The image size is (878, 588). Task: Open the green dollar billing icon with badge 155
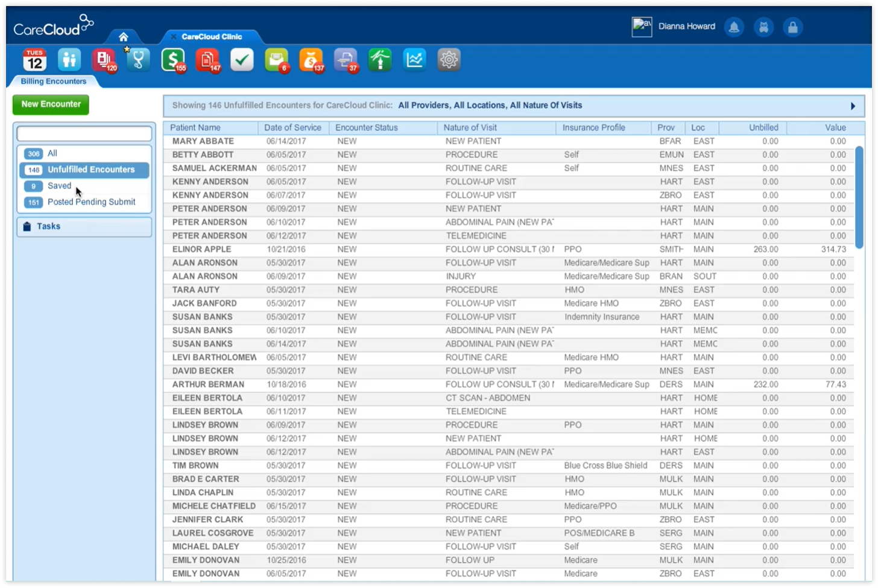pyautogui.click(x=173, y=60)
